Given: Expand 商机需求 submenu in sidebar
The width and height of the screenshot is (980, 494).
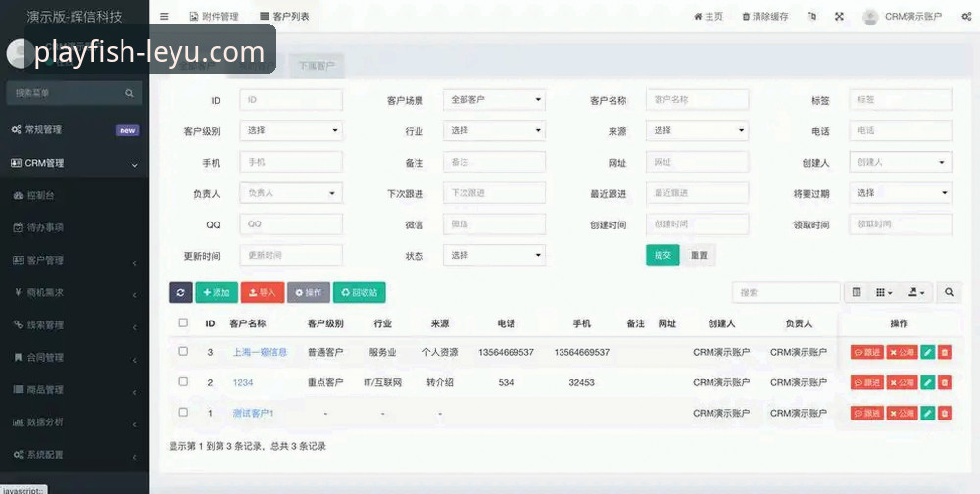Looking at the screenshot, I should point(74,293).
